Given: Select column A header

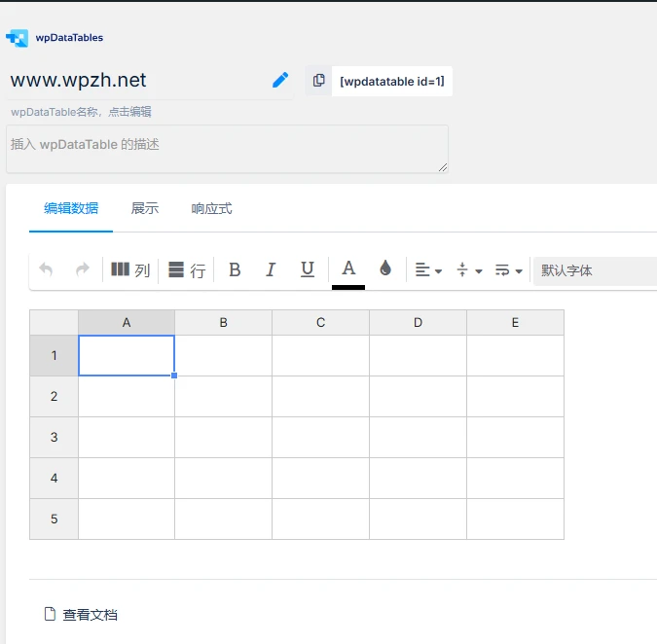Looking at the screenshot, I should pos(127,322).
